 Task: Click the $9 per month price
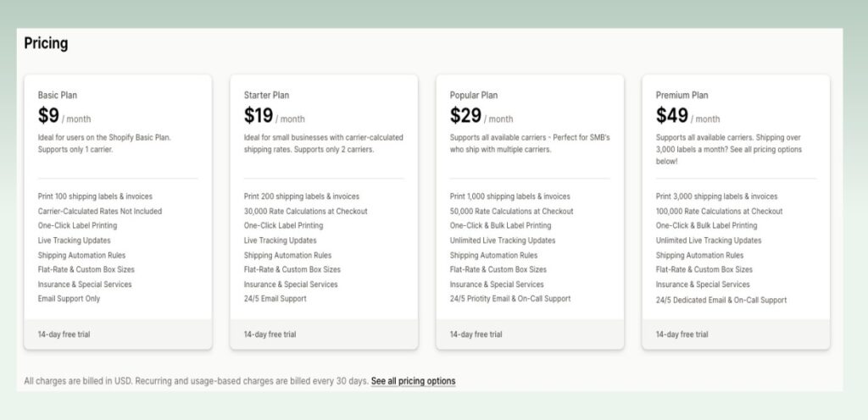click(49, 116)
